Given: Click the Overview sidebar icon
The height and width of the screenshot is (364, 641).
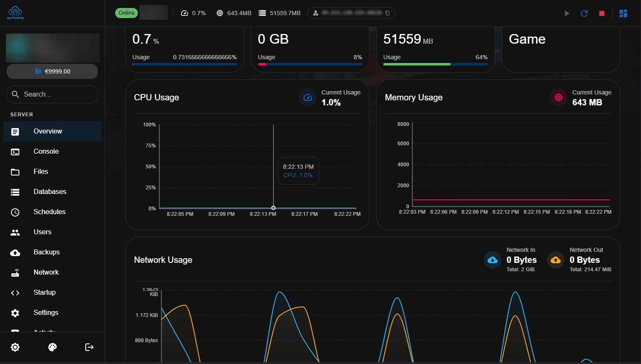Looking at the screenshot, I should [15, 132].
